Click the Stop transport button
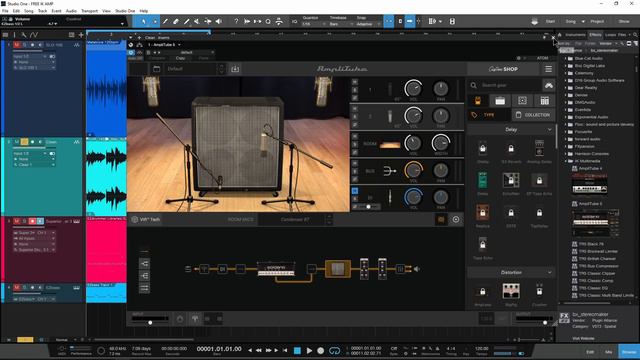Screen dimensions: 640x360 tap(298, 351)
